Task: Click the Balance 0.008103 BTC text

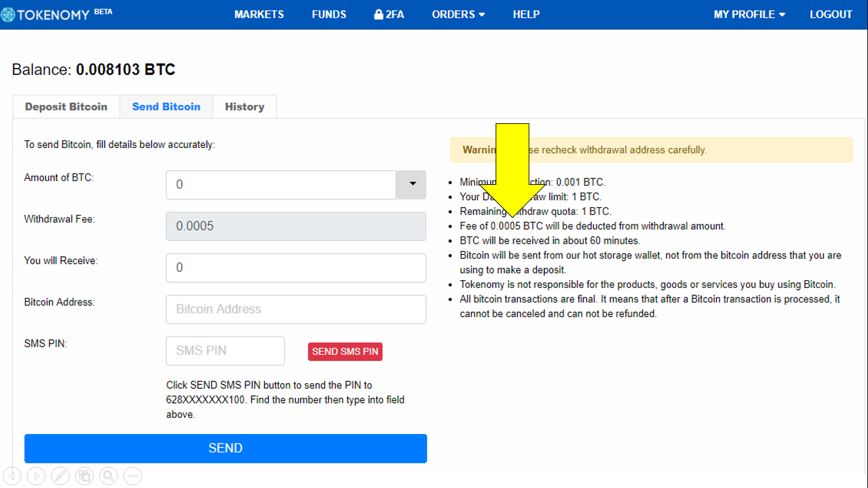Action: [x=93, y=69]
